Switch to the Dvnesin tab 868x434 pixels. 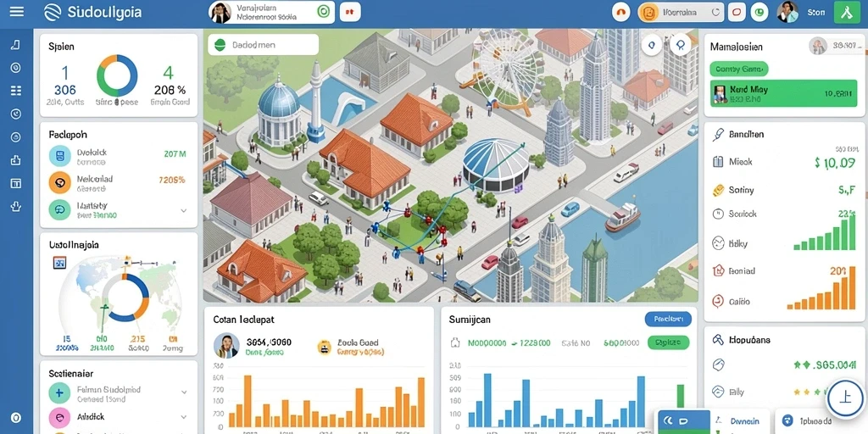[743, 422]
